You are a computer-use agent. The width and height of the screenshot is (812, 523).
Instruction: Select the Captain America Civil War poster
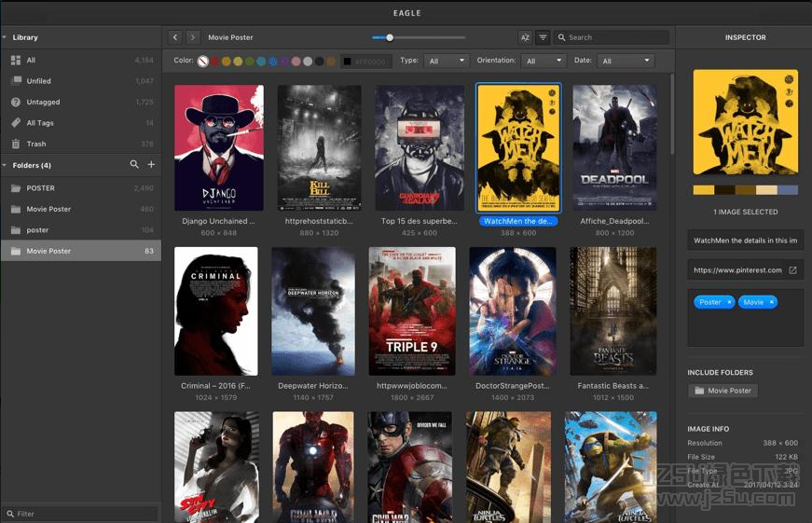409,467
